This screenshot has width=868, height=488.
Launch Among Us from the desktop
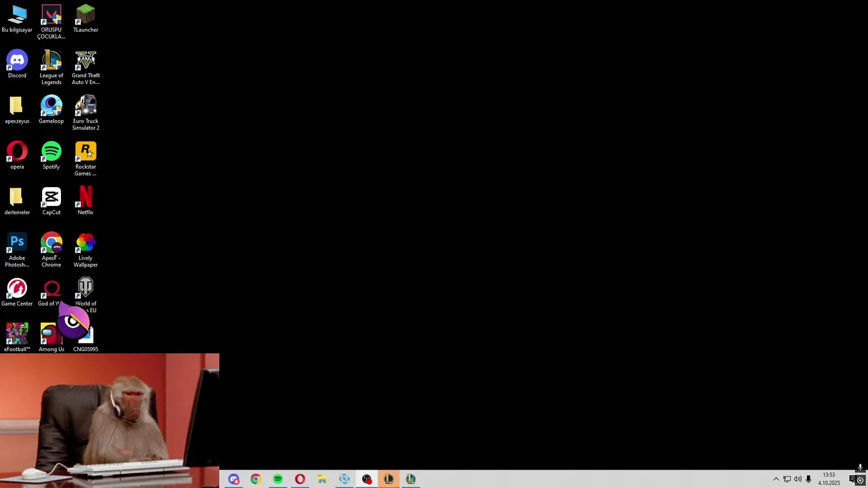51,338
